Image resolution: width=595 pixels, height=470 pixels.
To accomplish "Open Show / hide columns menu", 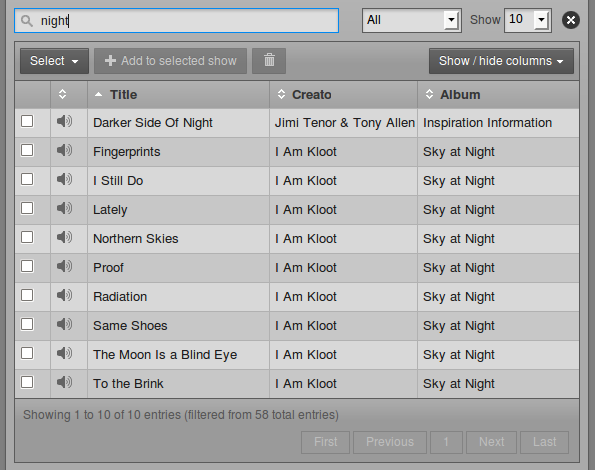I will click(501, 61).
